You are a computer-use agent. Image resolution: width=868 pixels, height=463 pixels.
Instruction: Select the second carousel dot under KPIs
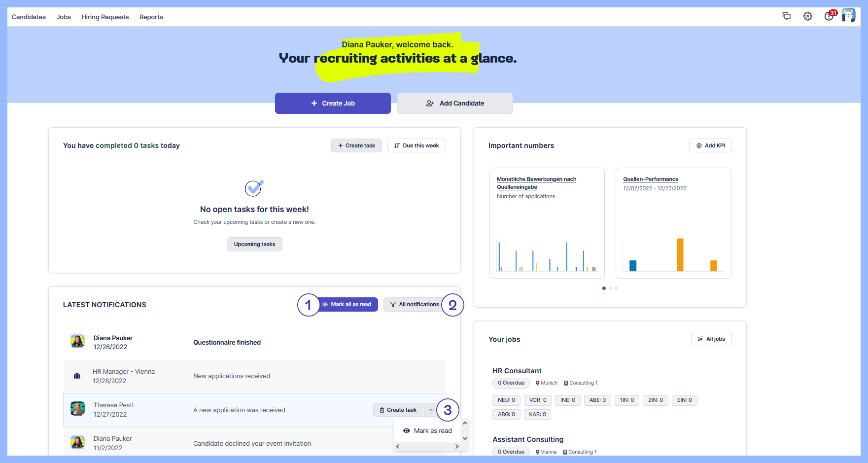(610, 288)
